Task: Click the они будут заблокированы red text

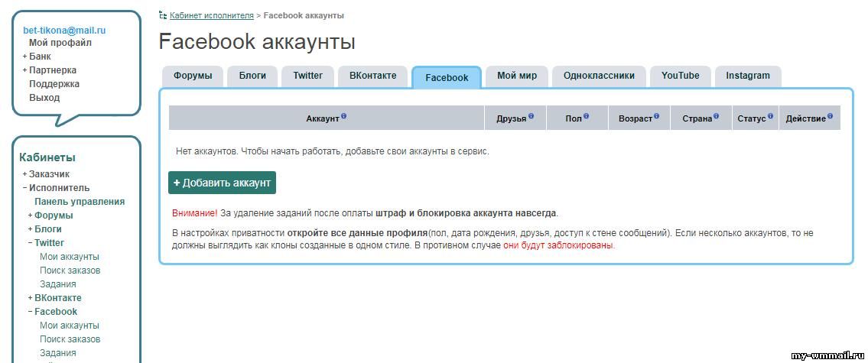Action: point(559,245)
